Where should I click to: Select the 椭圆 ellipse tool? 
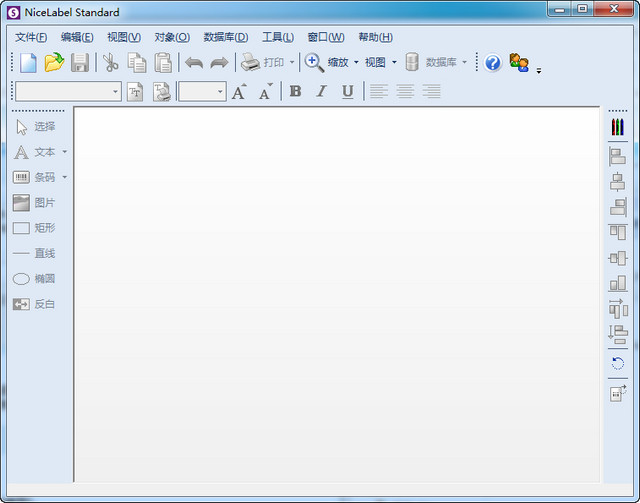tap(34, 279)
